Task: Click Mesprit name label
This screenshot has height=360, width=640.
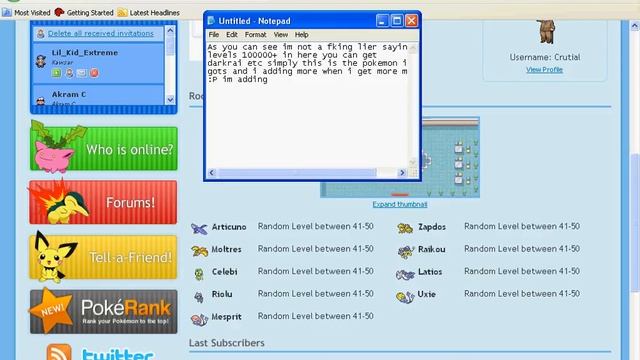Action: [x=226, y=316]
